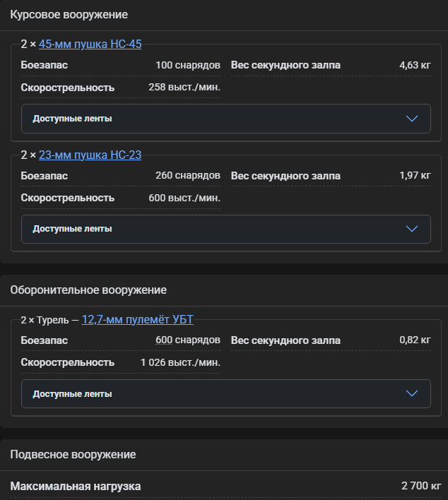Click the 4,63 кг salvo weight value
The height and width of the screenshot is (500, 448).
click(x=415, y=65)
